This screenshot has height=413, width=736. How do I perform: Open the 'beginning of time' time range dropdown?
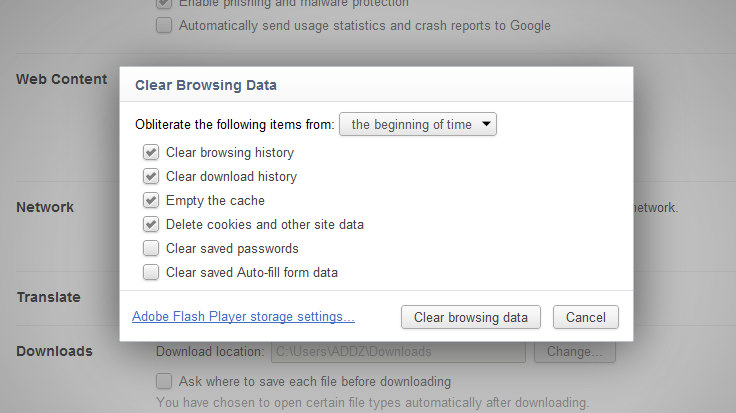(418, 124)
